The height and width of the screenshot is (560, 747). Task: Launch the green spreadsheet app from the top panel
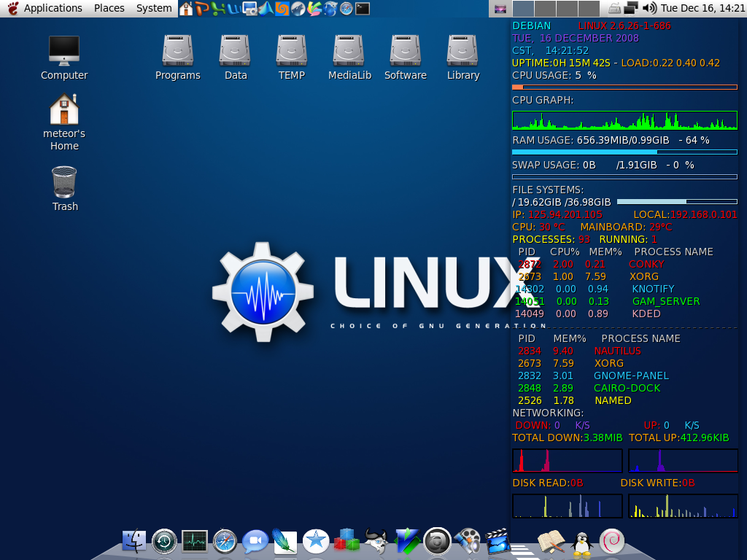click(x=218, y=9)
